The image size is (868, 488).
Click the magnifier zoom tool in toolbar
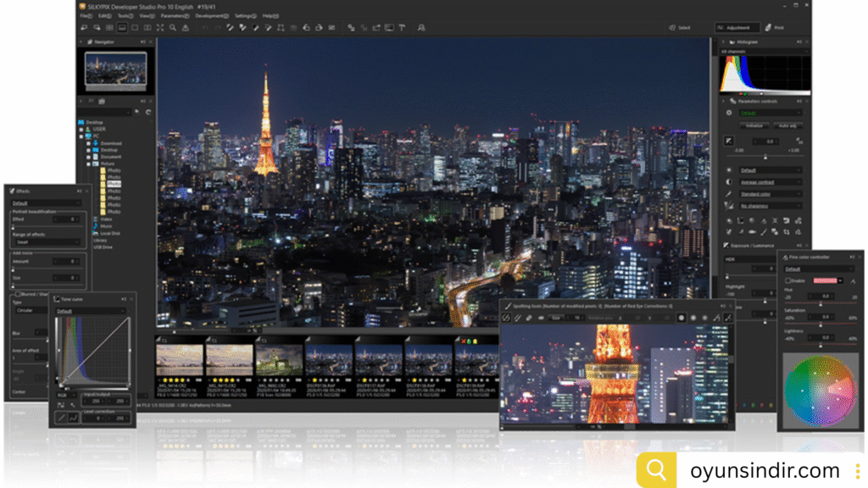tap(172, 28)
